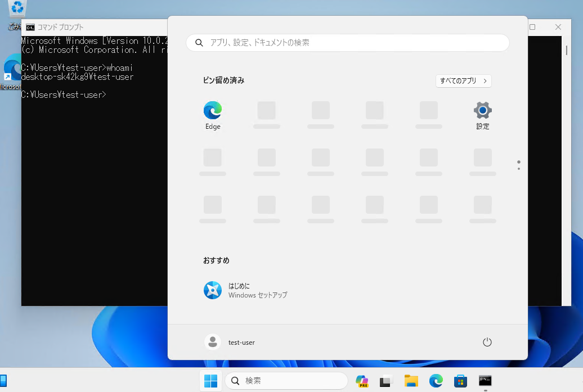Click the Start menu search magnifier icon
The width and height of the screenshot is (583, 392).
[199, 43]
